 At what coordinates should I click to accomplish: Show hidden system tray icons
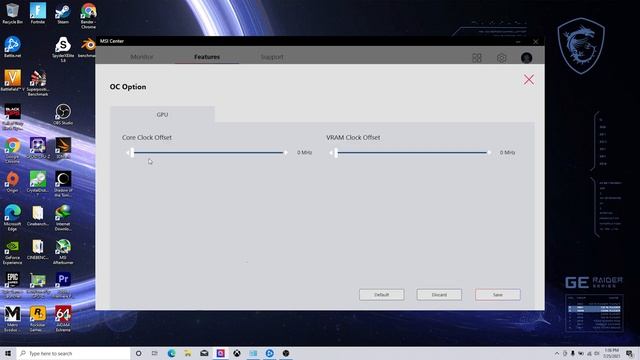pos(557,353)
